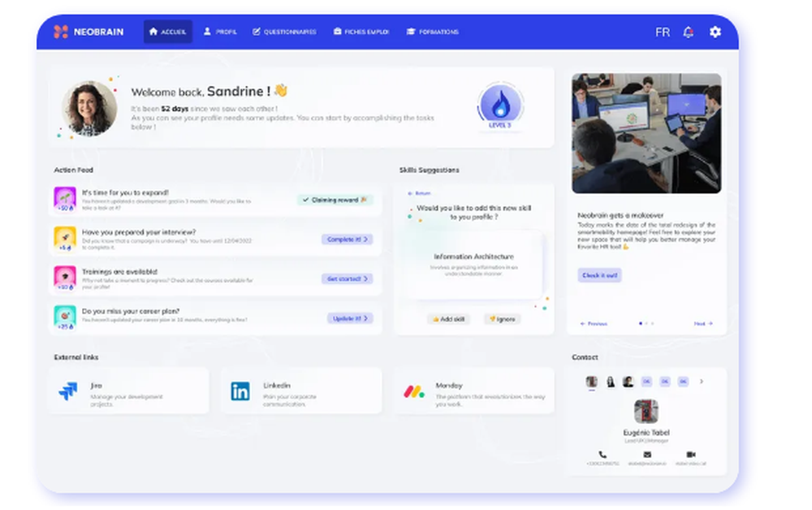Open the Formations tab

pos(433,32)
